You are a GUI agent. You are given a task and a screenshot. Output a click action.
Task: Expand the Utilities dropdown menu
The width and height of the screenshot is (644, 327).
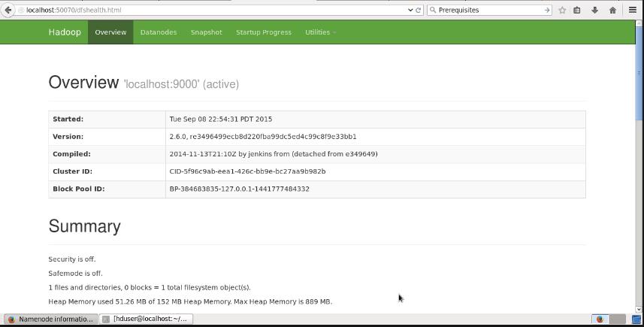pos(320,32)
